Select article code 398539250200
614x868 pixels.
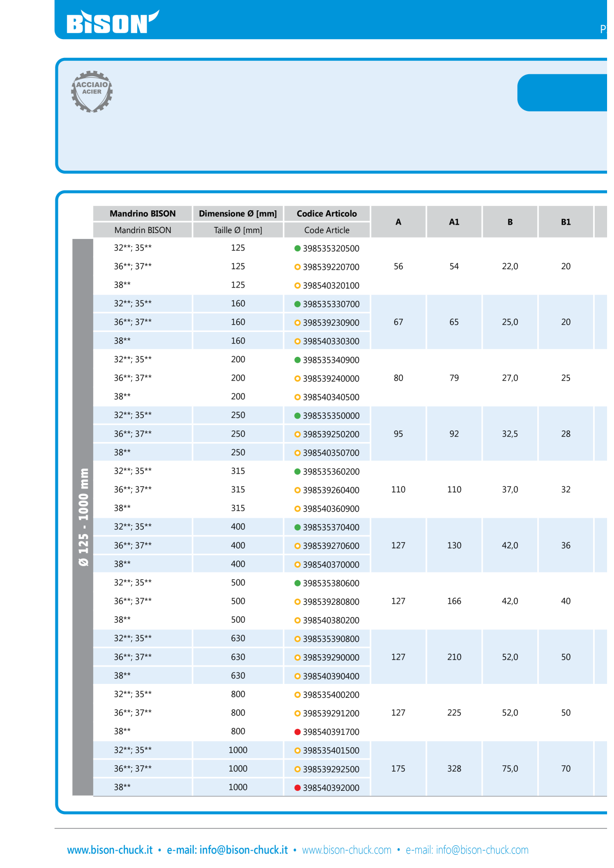(331, 434)
